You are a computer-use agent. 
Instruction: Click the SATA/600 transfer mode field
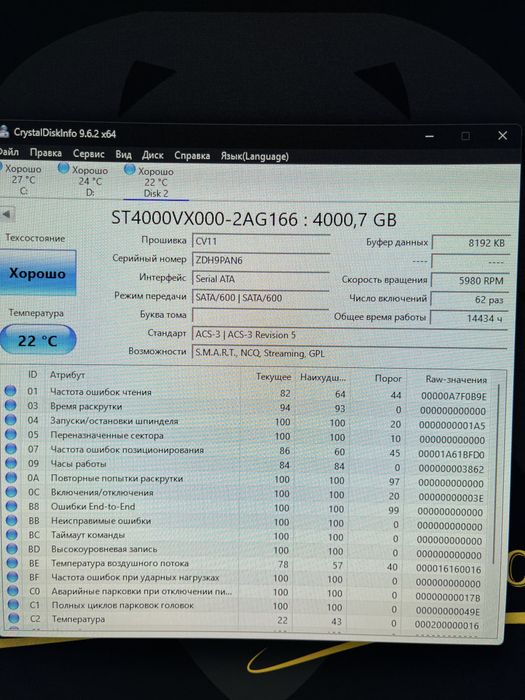261,297
